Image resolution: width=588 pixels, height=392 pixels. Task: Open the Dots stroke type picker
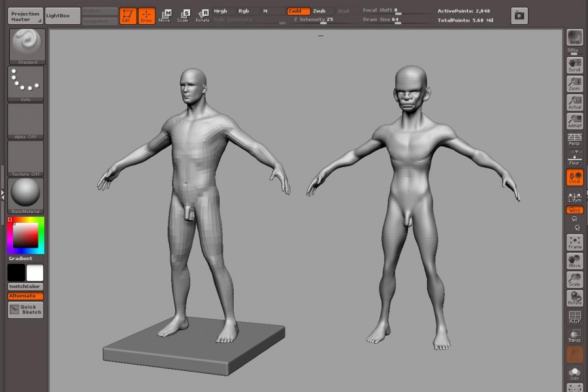(x=26, y=83)
